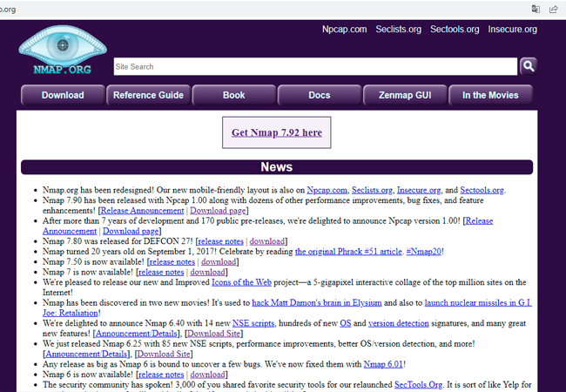Open the original Phrack #51 article

pos(348,252)
